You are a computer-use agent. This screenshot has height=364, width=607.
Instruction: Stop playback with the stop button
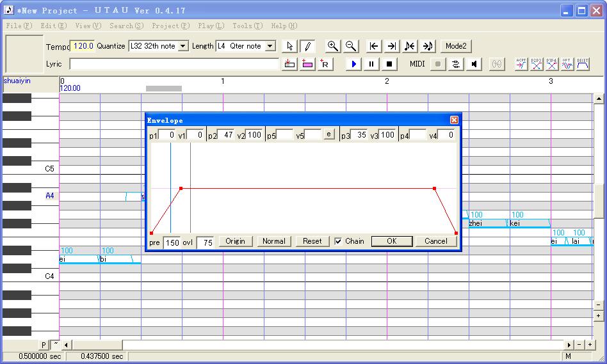[x=389, y=64]
